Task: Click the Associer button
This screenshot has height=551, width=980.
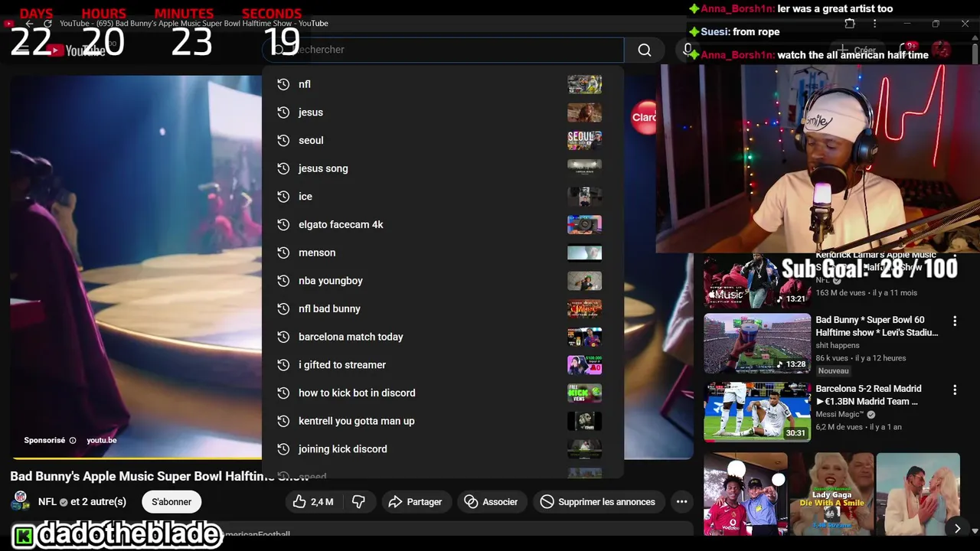Action: [x=492, y=502]
